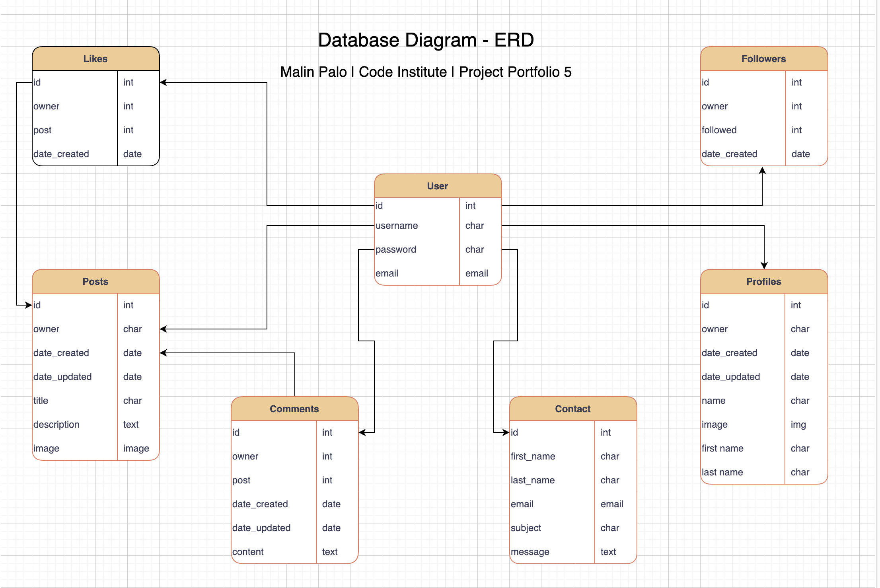Click the Malin Palo subtitle text

click(425, 72)
